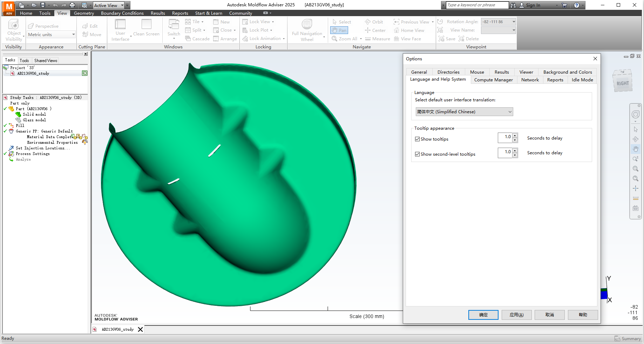
Task: Click the 帮助 help button
Action: tap(583, 315)
